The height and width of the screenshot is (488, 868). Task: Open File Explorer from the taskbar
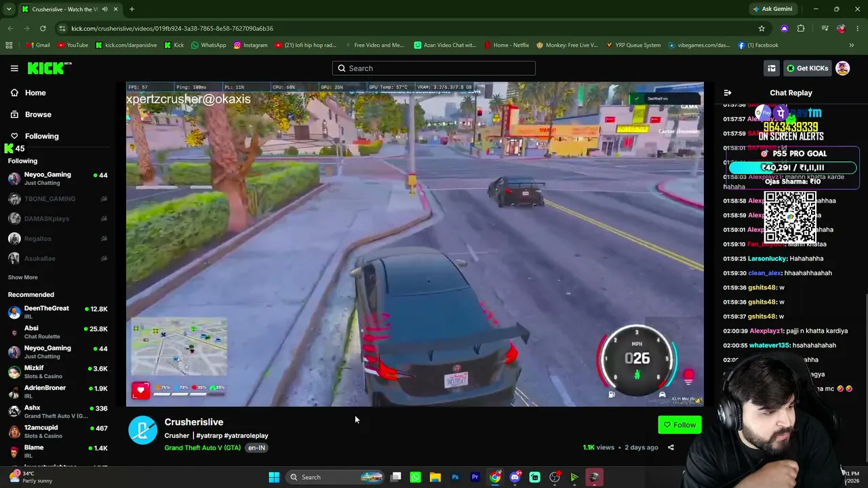point(435,477)
